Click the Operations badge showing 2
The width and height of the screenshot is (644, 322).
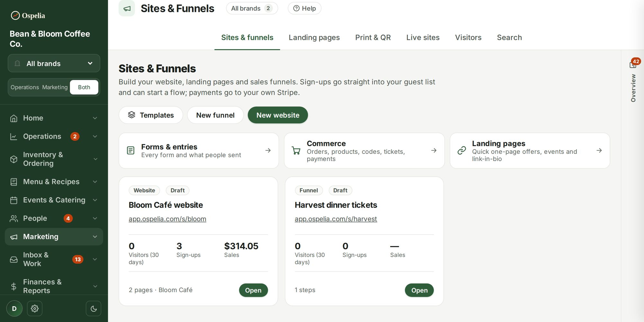click(x=75, y=137)
